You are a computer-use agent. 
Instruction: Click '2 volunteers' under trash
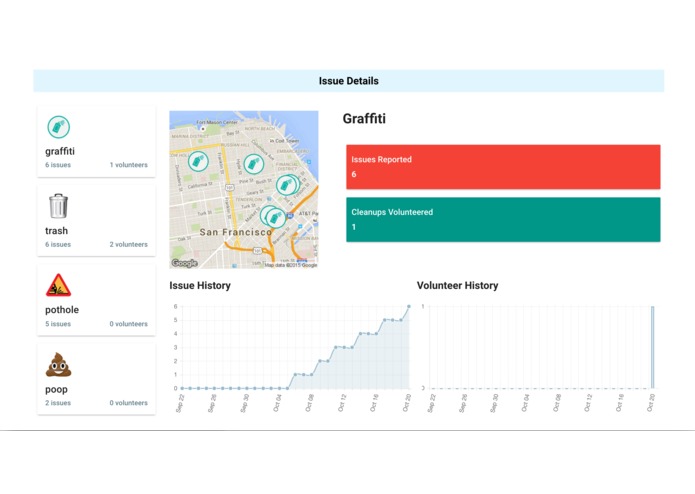[x=129, y=245]
